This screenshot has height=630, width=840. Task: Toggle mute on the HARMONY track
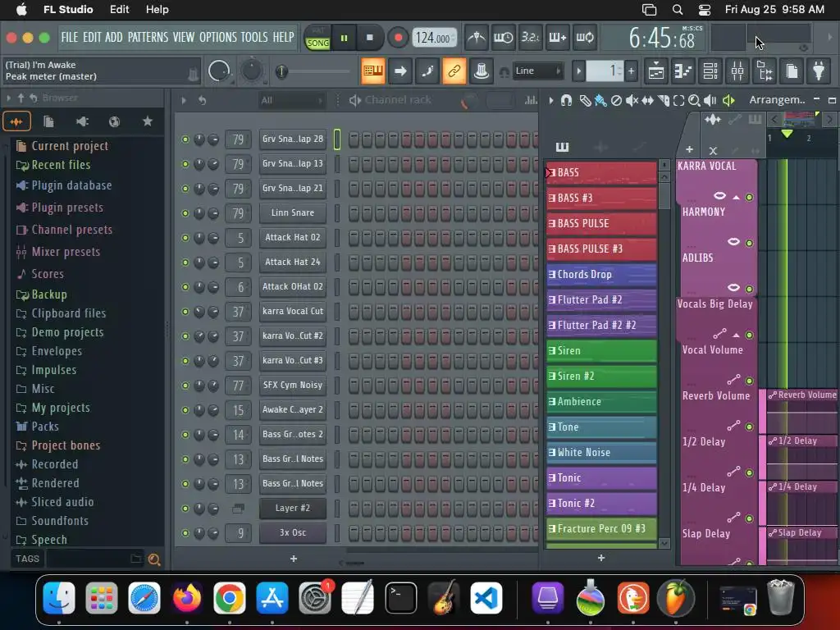750,243
